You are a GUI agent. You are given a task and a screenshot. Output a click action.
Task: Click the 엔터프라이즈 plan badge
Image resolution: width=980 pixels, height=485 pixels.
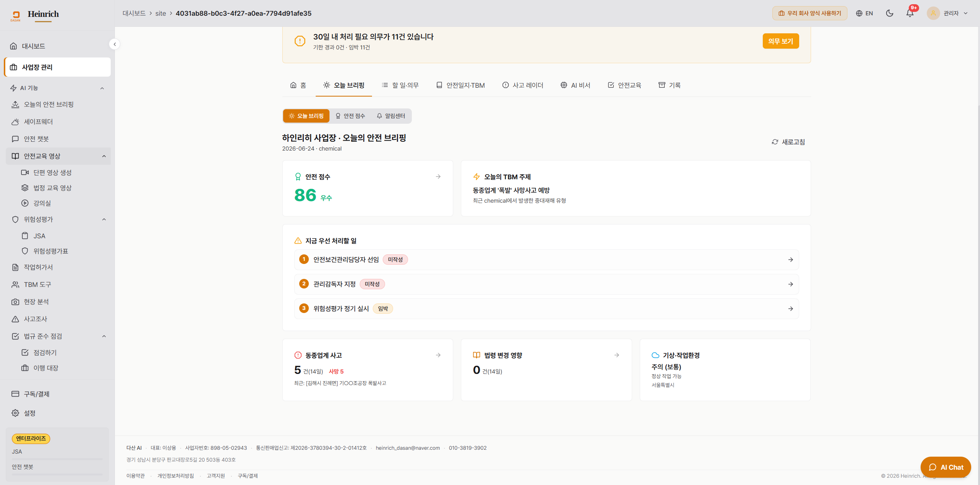[x=31, y=438]
